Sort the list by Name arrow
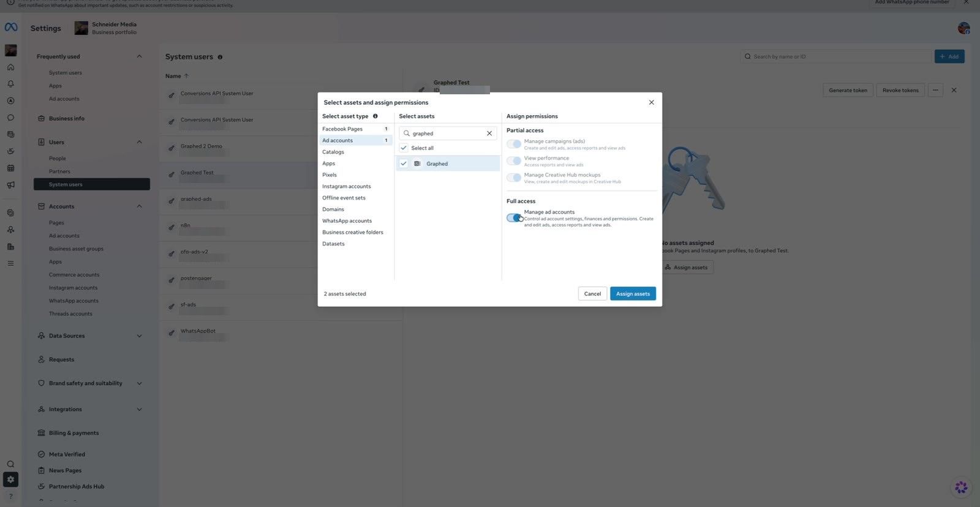The width and height of the screenshot is (980, 507). [x=186, y=77]
